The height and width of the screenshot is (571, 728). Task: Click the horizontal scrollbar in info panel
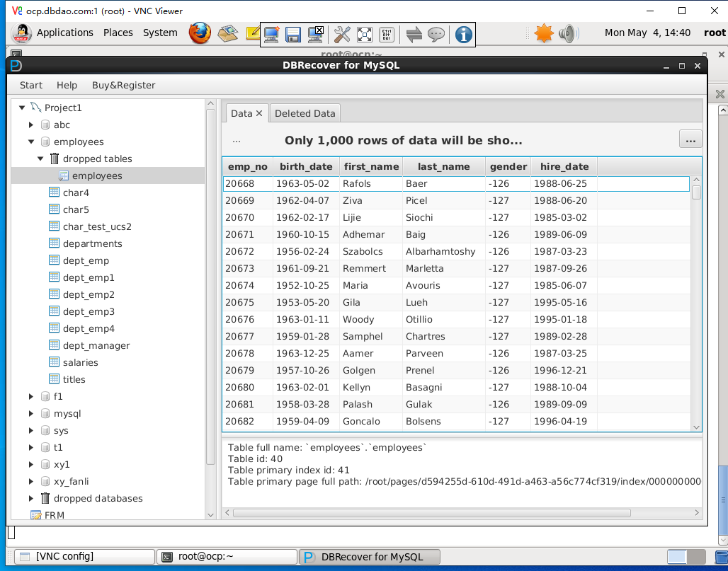[x=460, y=512]
